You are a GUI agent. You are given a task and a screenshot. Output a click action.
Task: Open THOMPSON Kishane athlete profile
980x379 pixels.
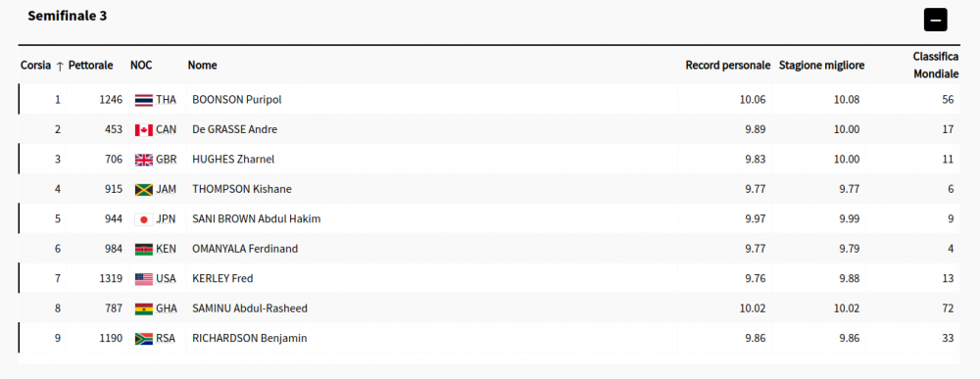tap(242, 189)
